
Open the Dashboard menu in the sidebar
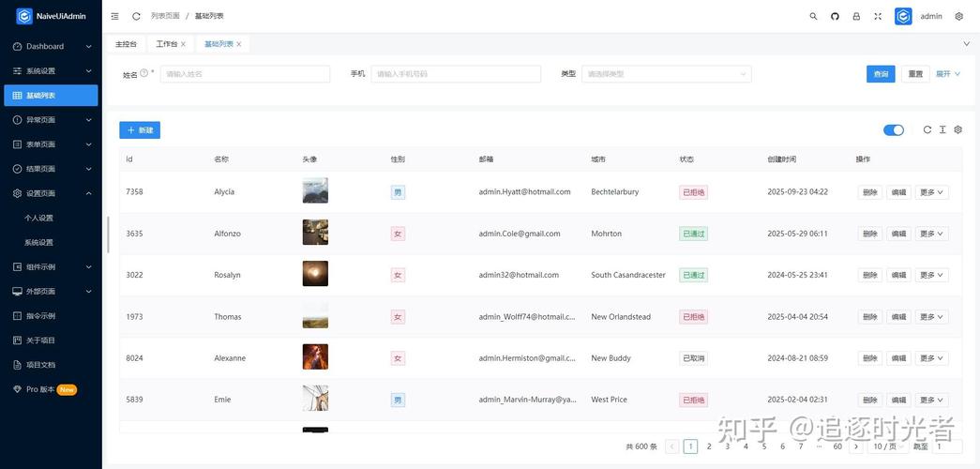pyautogui.click(x=51, y=46)
